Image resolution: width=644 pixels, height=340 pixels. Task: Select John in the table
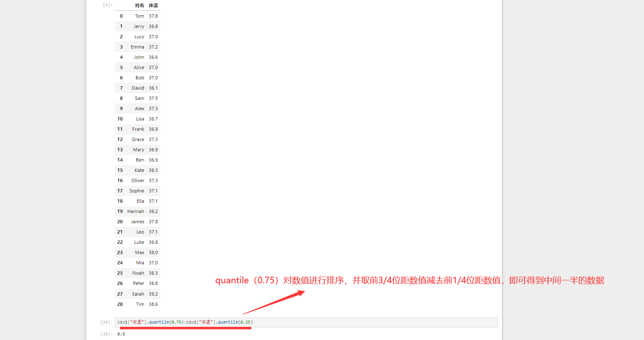[x=139, y=57]
